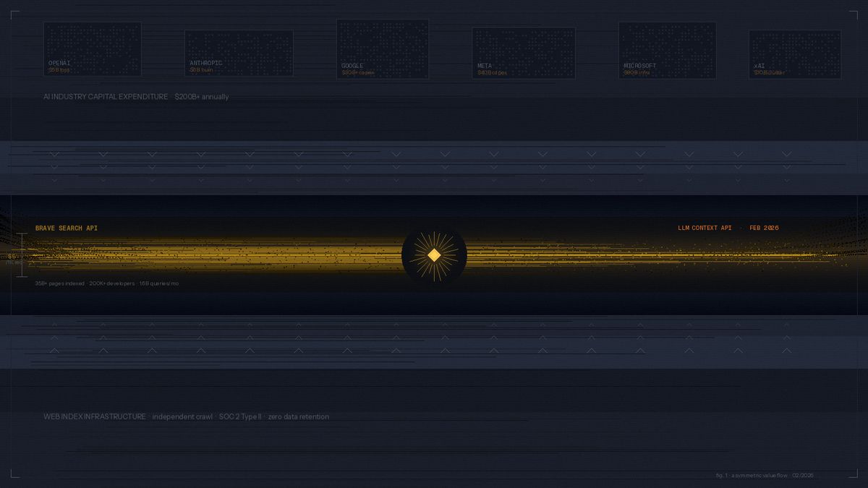Select the MICROSOFT infra panel
Image resolution: width=868 pixels, height=488 pixels.
[667, 50]
